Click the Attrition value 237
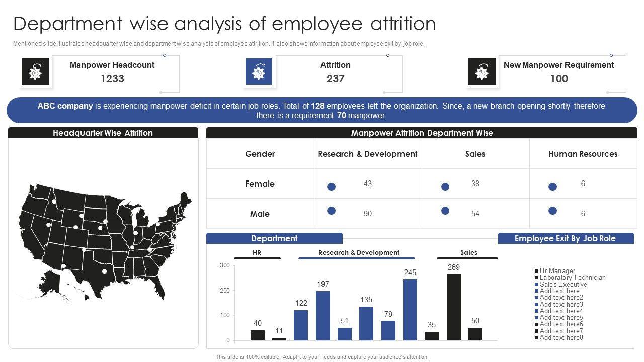This screenshot has width=644, height=362. [x=336, y=79]
